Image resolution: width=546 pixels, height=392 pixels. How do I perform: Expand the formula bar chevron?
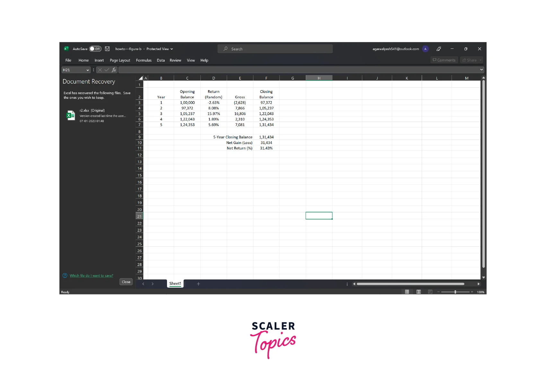coord(481,70)
